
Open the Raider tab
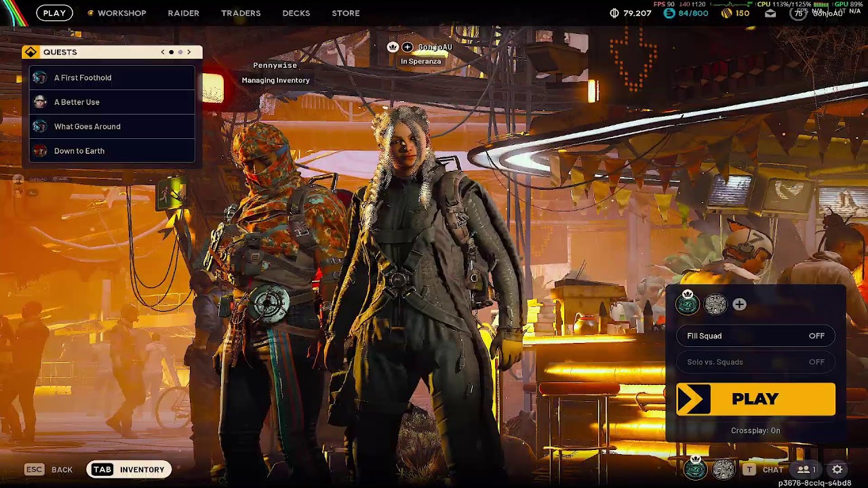(x=184, y=13)
